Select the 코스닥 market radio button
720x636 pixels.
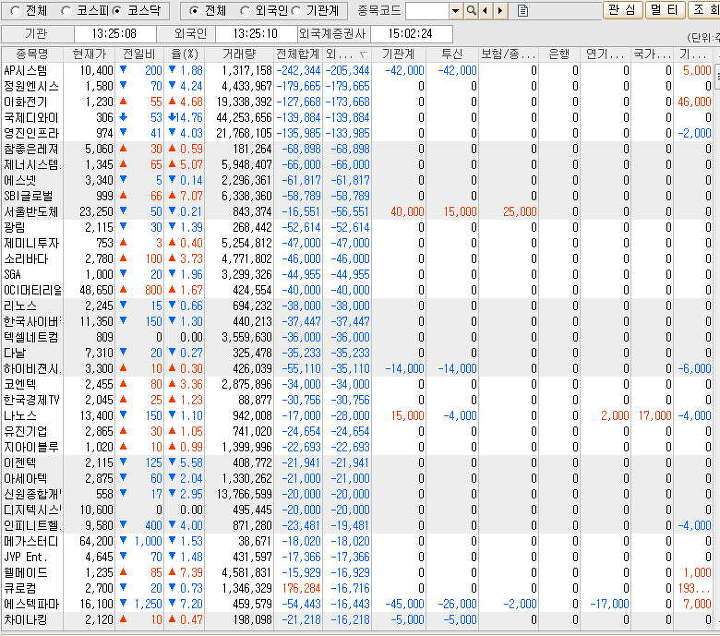pos(117,11)
